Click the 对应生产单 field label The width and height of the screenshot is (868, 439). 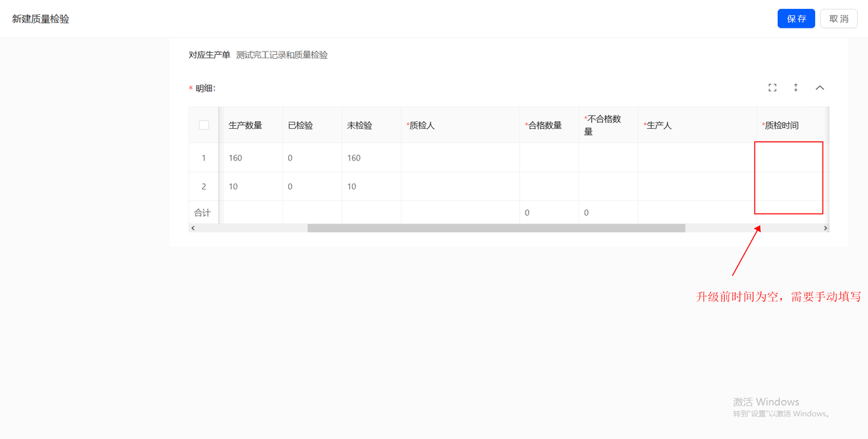(x=210, y=55)
